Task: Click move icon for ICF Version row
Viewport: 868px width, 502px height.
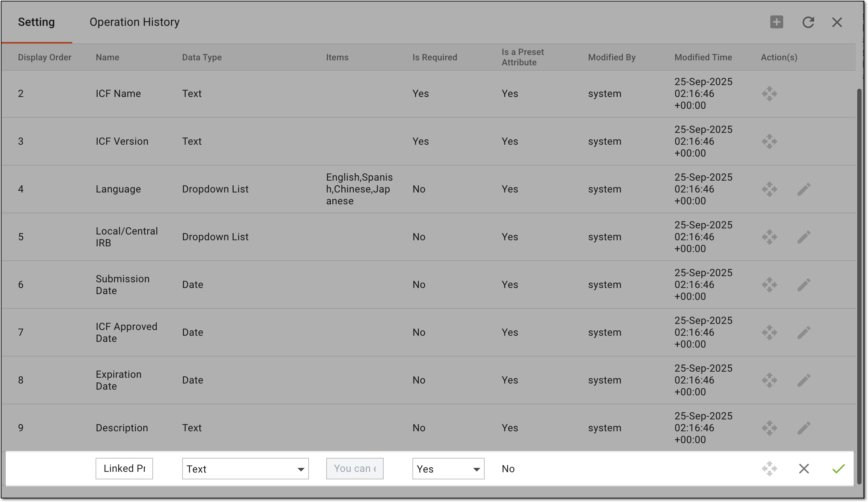Action: point(769,141)
